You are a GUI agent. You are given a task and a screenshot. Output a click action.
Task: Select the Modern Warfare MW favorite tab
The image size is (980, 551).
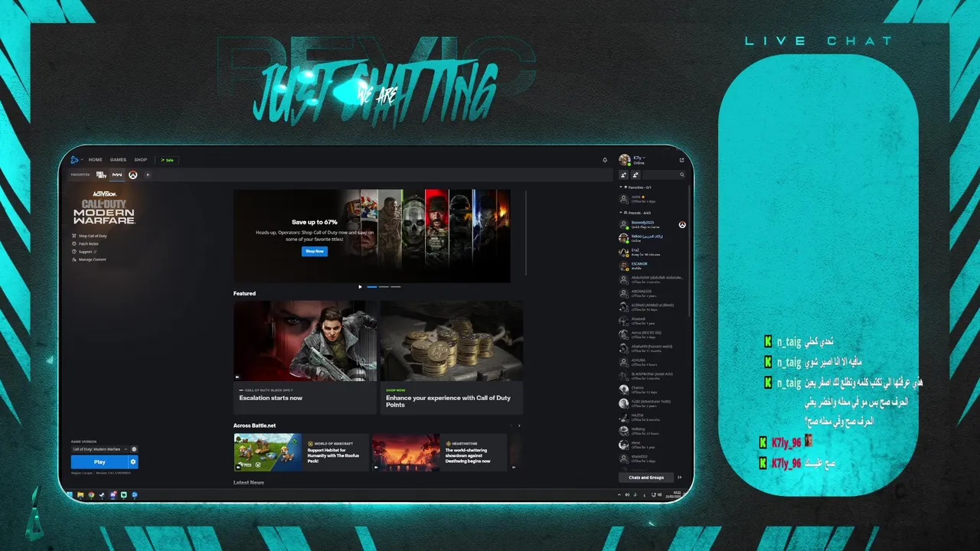click(117, 174)
